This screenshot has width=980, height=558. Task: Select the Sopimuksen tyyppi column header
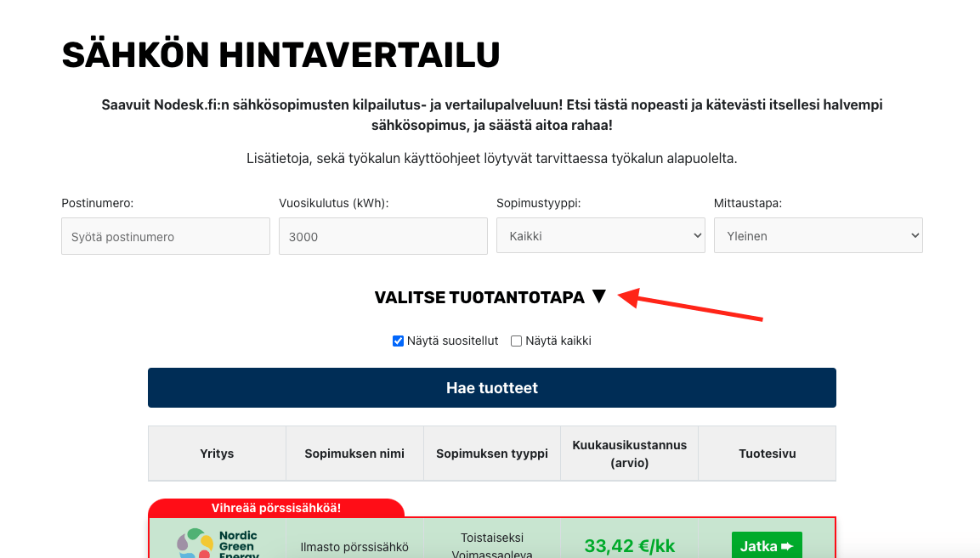pos(492,454)
